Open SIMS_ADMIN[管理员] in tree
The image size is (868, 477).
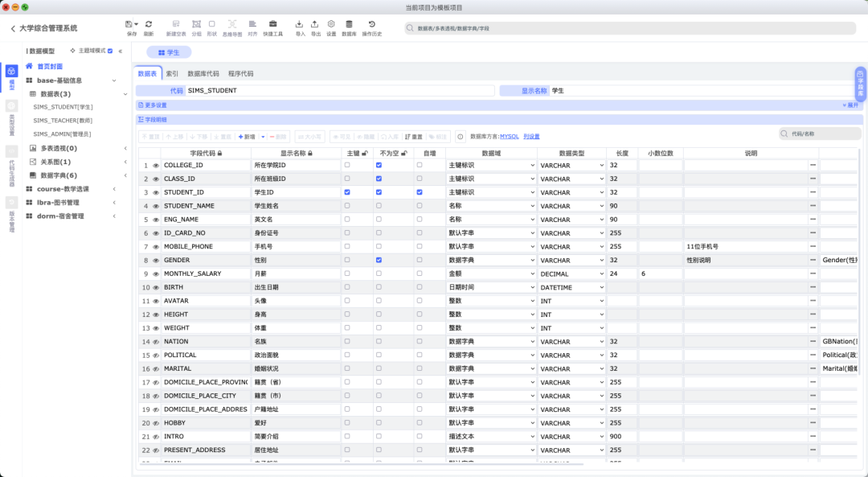[62, 134]
